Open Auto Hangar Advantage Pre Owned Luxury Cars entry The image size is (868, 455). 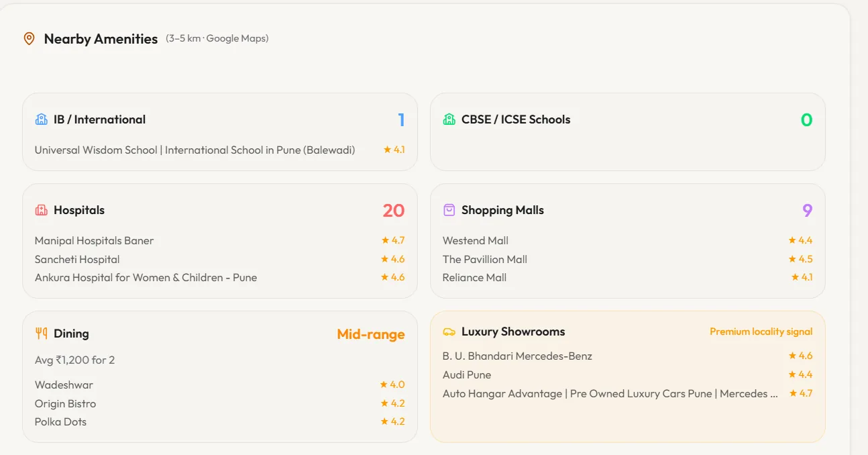[x=610, y=393]
